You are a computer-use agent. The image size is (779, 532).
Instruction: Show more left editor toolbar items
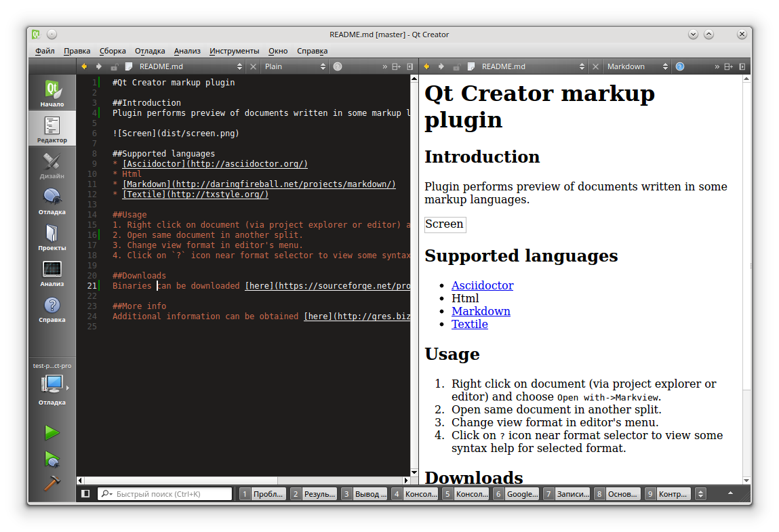tap(384, 66)
